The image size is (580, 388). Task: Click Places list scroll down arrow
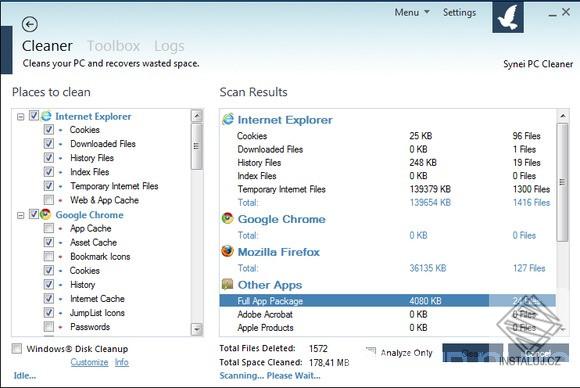point(197,329)
